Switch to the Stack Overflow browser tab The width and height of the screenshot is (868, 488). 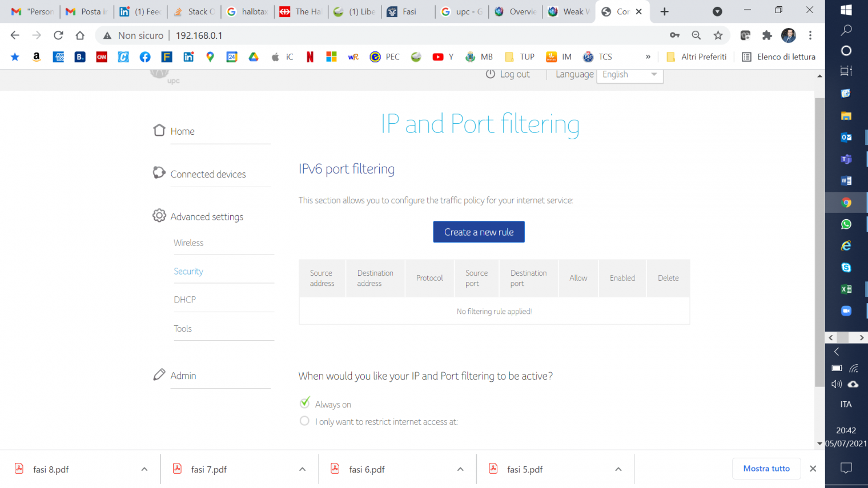195,11
